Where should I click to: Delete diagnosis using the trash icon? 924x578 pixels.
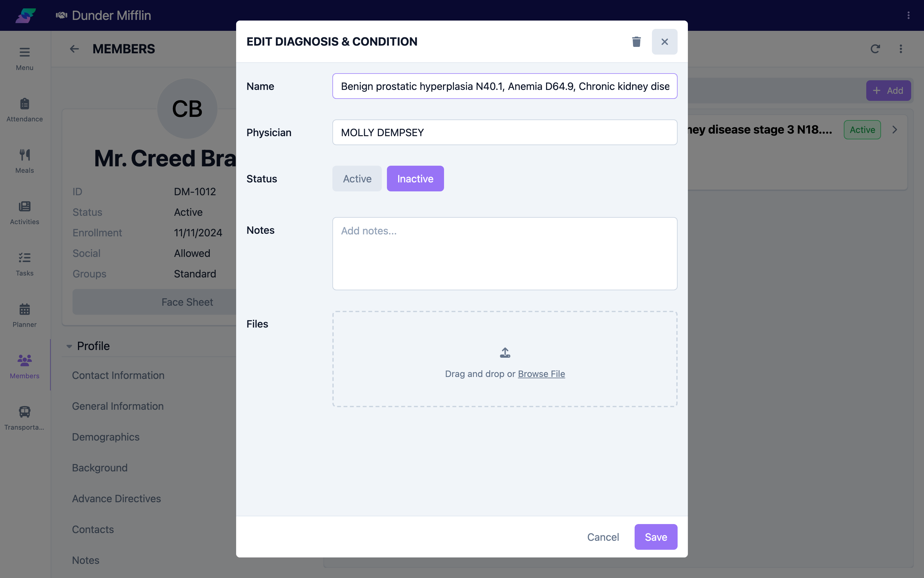point(636,42)
